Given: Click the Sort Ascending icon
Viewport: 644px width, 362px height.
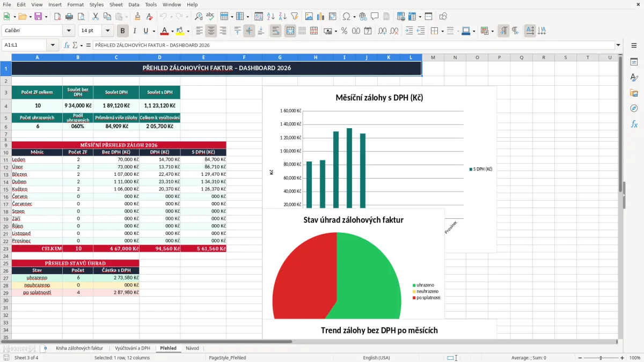Looking at the screenshot, I should point(271,17).
